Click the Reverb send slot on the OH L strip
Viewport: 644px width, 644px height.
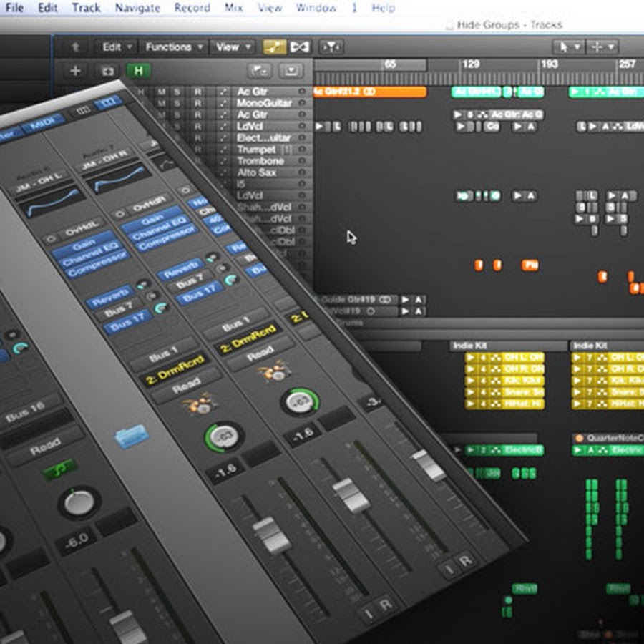tap(109, 297)
